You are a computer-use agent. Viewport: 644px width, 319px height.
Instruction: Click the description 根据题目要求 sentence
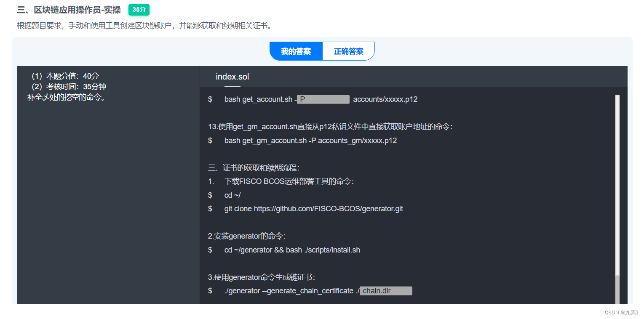point(144,26)
